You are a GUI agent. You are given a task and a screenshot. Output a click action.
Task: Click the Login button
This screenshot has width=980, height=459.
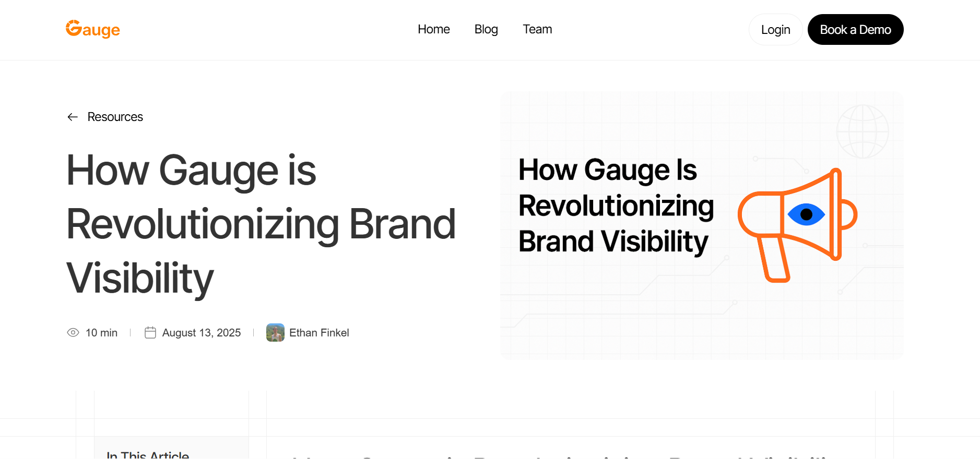tap(775, 30)
